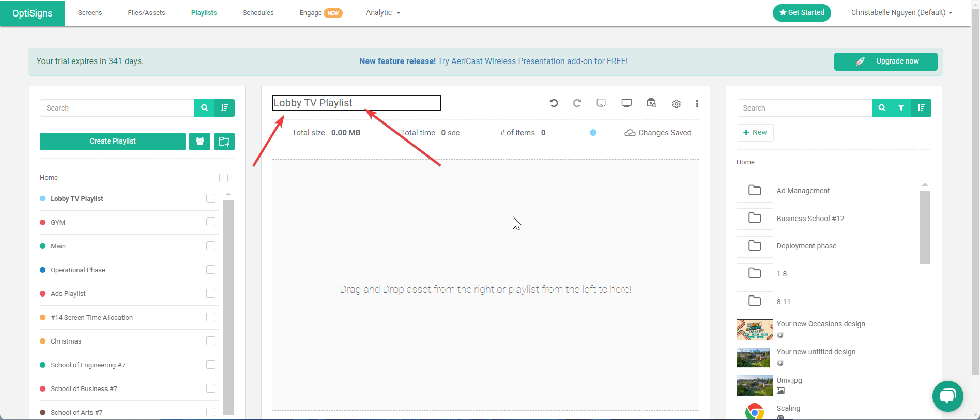Viewport: 980px width, 420px height.
Task: Open the Screens tab
Action: pyautogui.click(x=90, y=12)
